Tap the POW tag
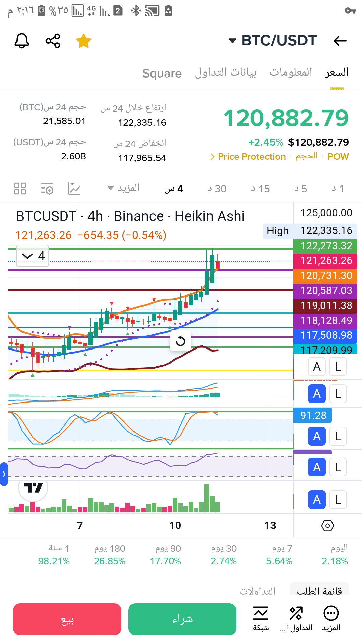This screenshot has height=644, width=362. tap(338, 157)
